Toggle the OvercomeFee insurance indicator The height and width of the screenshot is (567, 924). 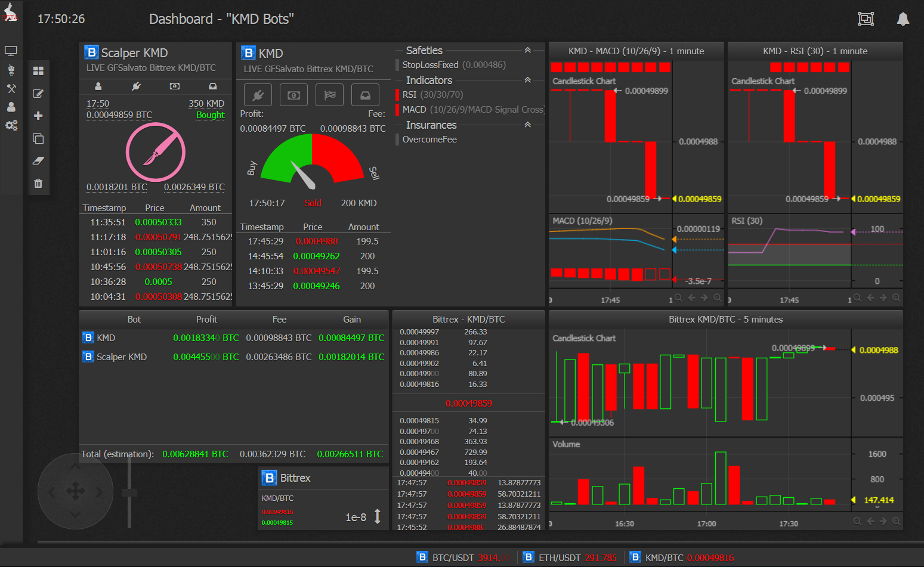tap(397, 140)
